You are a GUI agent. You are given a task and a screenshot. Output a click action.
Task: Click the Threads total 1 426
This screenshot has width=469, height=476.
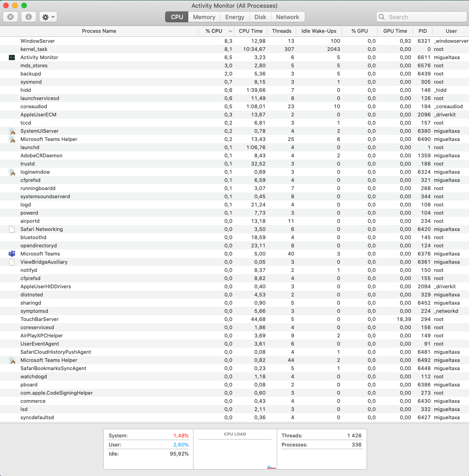click(354, 436)
